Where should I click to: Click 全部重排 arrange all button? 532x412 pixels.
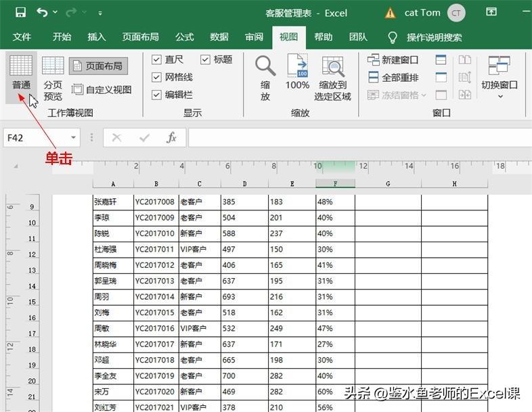click(x=393, y=78)
